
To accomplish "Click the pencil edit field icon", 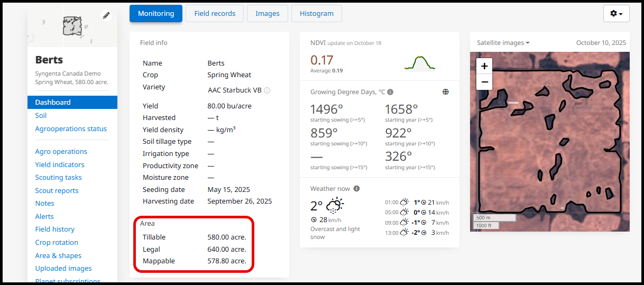I will pos(106,15).
